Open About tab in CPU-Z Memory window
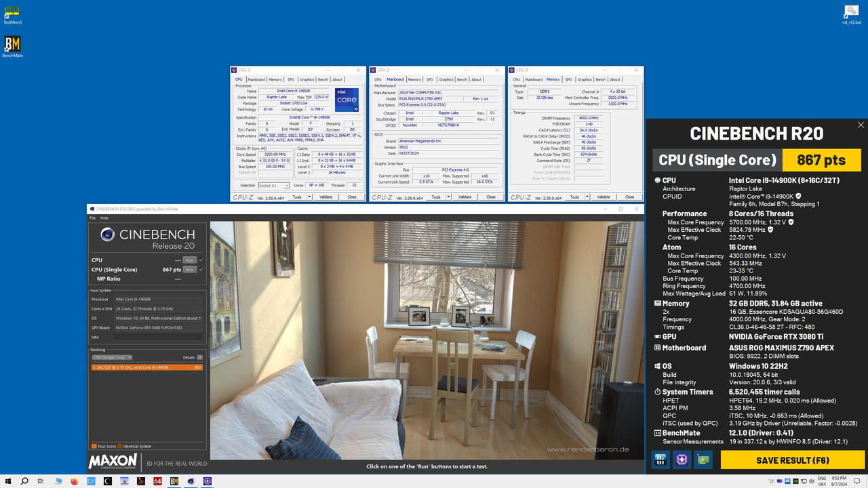The height and width of the screenshot is (488, 868). pos(615,79)
